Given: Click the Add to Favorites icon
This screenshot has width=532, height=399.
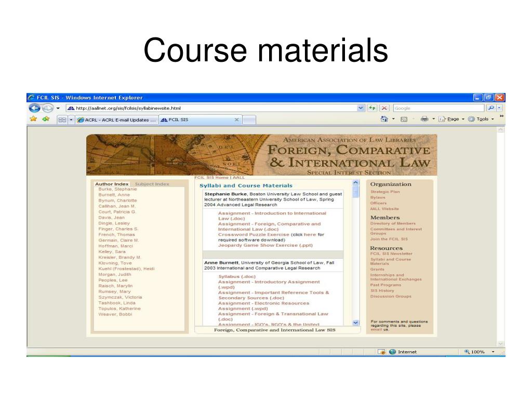Looking at the screenshot, I should tap(46, 119).
